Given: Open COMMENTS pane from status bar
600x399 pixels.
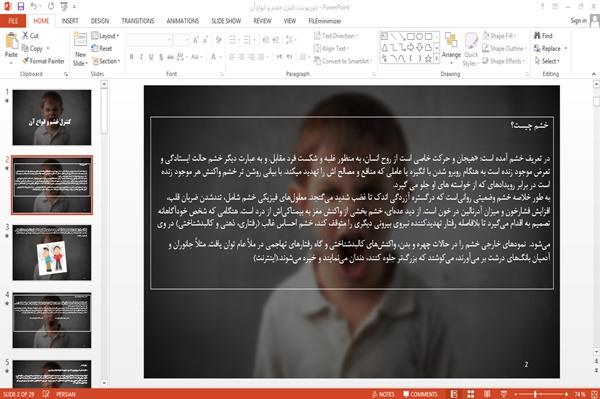Looking at the screenshot, I should coord(420,394).
